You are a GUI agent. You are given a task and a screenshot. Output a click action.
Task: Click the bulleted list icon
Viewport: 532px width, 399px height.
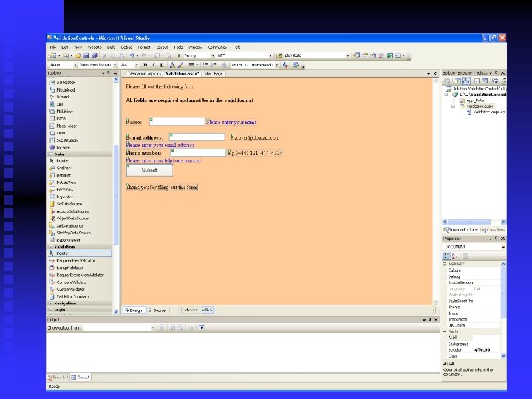205,65
